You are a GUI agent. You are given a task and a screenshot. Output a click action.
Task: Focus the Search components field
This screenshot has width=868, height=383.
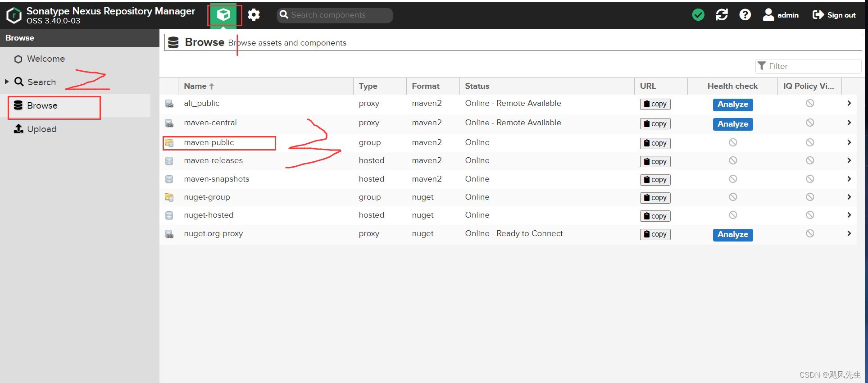(335, 15)
